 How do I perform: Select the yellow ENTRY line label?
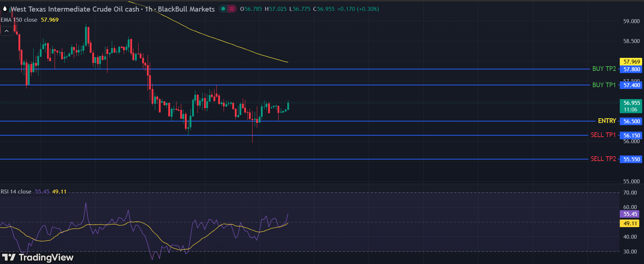[607, 121]
